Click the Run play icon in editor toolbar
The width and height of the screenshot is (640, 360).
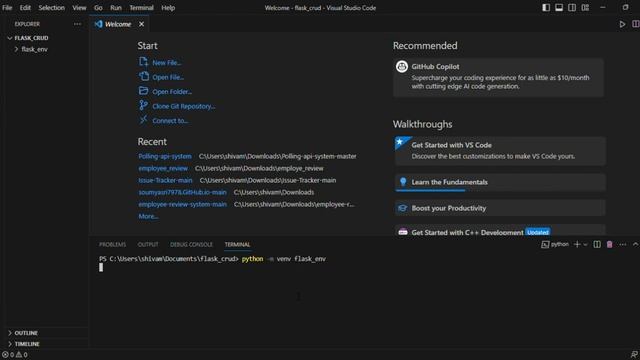622,24
